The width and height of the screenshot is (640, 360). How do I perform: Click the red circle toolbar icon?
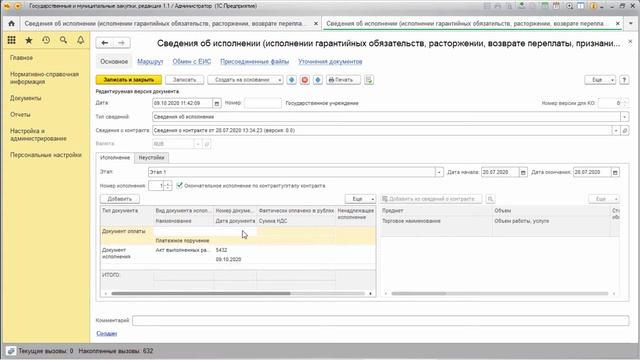coord(304,80)
